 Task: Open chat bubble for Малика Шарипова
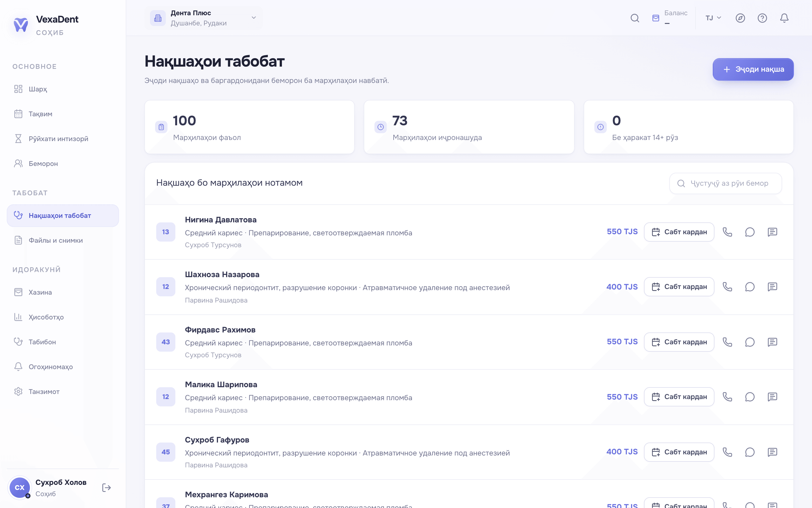click(x=750, y=397)
